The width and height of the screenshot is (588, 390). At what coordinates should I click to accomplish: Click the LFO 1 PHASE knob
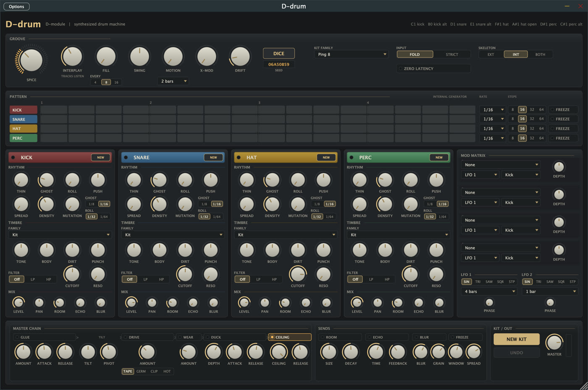pos(489,303)
